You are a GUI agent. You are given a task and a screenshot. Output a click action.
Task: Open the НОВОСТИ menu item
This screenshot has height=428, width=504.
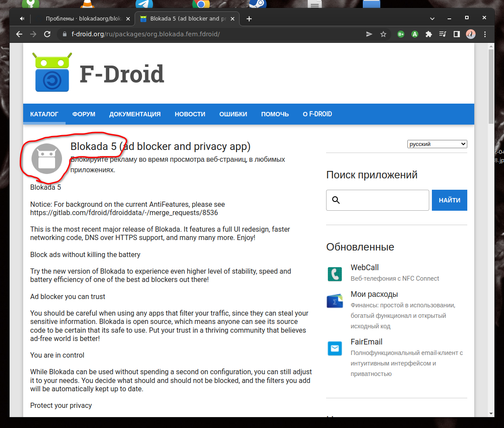pyautogui.click(x=190, y=114)
